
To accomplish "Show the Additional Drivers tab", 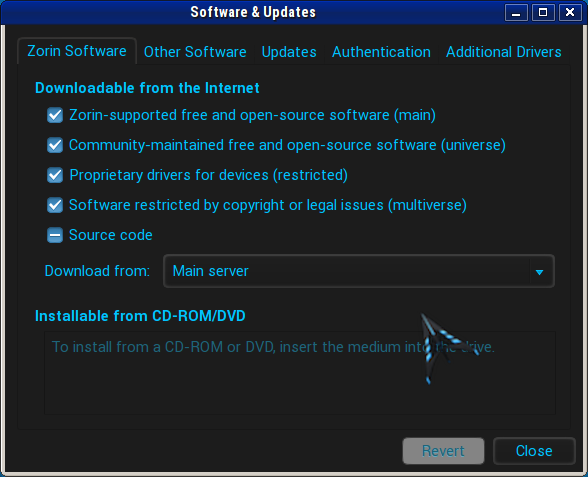I will tap(504, 52).
